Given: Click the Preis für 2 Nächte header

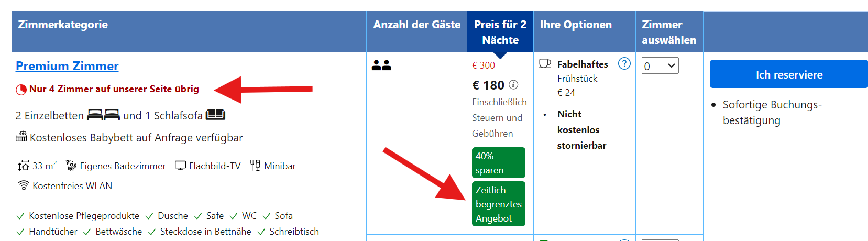Looking at the screenshot, I should coord(500,32).
